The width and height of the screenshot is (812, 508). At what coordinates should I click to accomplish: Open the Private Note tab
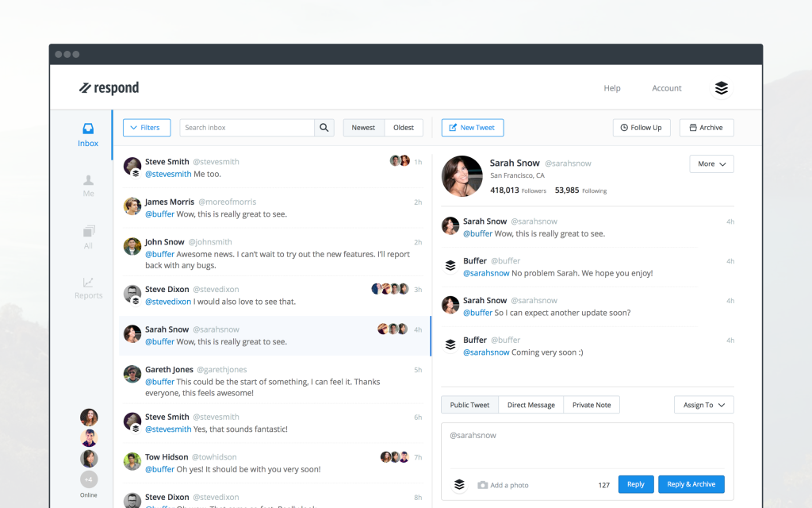click(x=592, y=404)
